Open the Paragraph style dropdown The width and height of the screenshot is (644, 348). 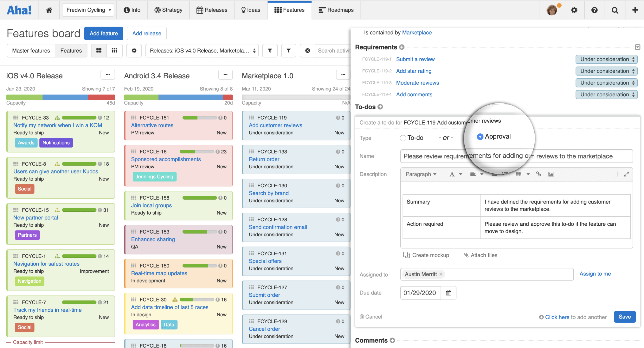point(421,174)
